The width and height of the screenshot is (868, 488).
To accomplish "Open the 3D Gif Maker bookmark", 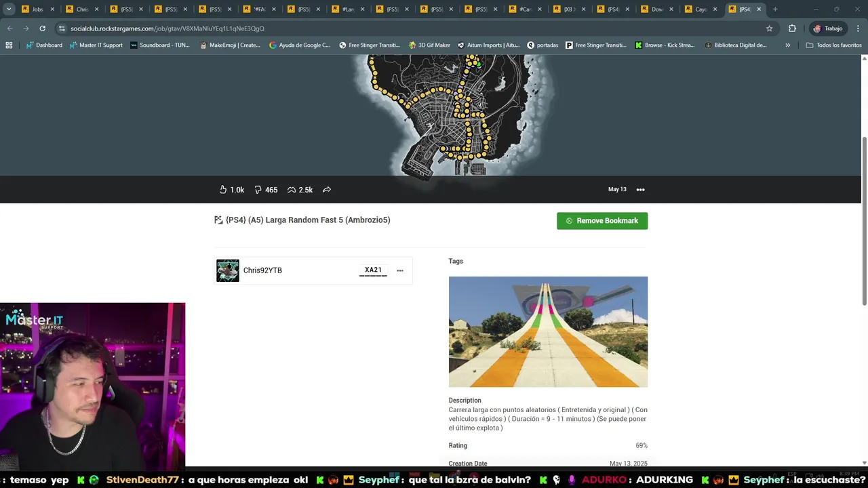I will click(x=429, y=45).
